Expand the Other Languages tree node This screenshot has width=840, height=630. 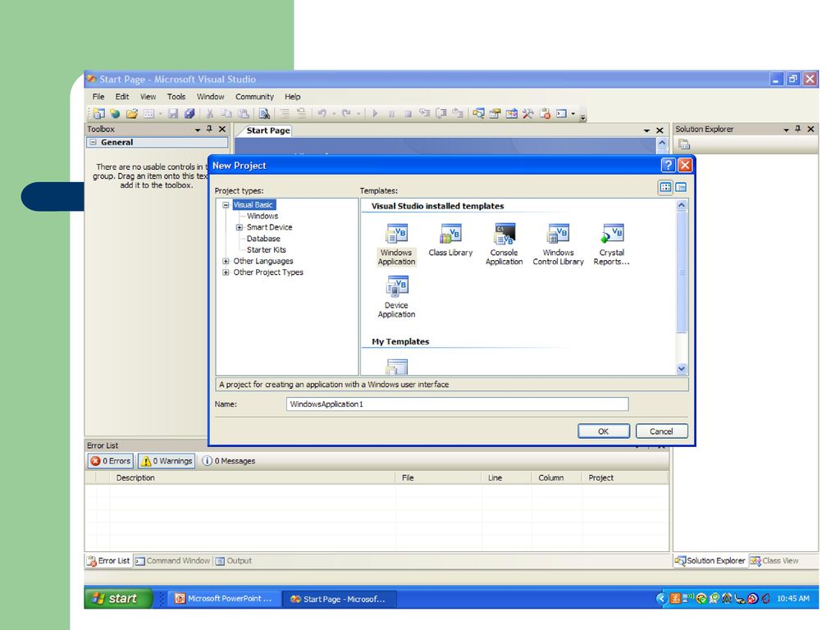click(x=226, y=261)
